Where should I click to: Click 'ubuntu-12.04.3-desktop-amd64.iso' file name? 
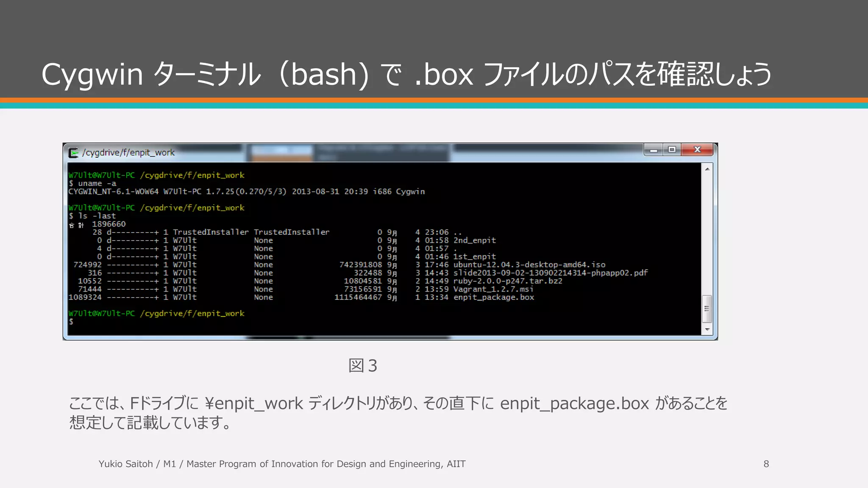[x=529, y=265]
